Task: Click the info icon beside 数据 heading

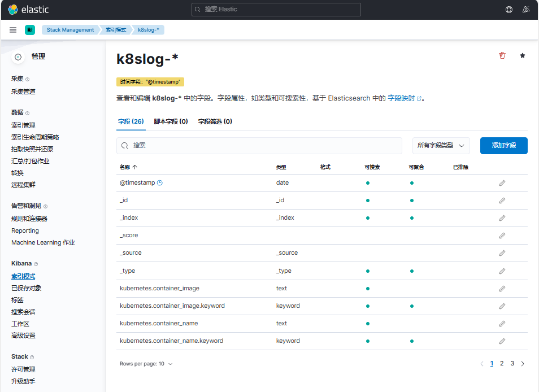Action: [x=28, y=114]
